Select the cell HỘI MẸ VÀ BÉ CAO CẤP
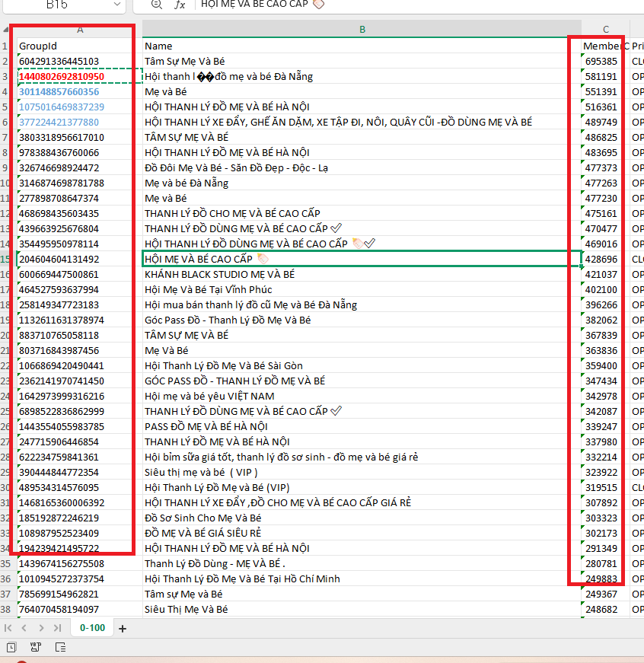 [362, 259]
